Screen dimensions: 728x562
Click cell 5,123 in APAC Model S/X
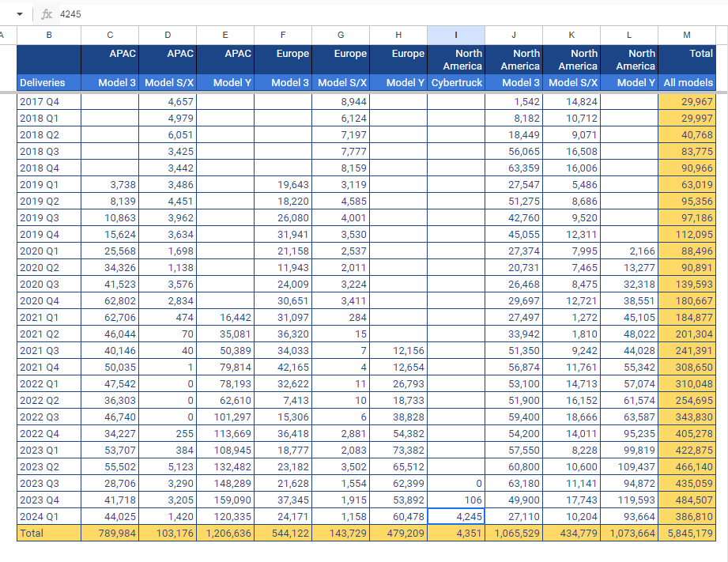click(x=168, y=467)
